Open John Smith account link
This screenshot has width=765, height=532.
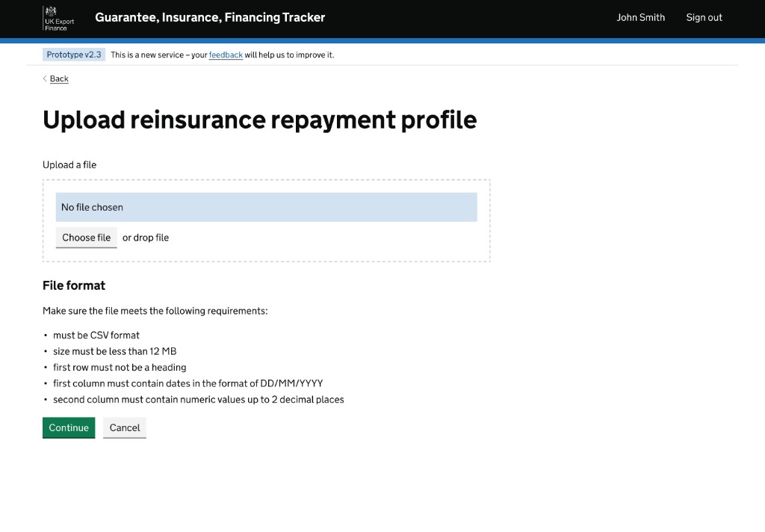640,18
